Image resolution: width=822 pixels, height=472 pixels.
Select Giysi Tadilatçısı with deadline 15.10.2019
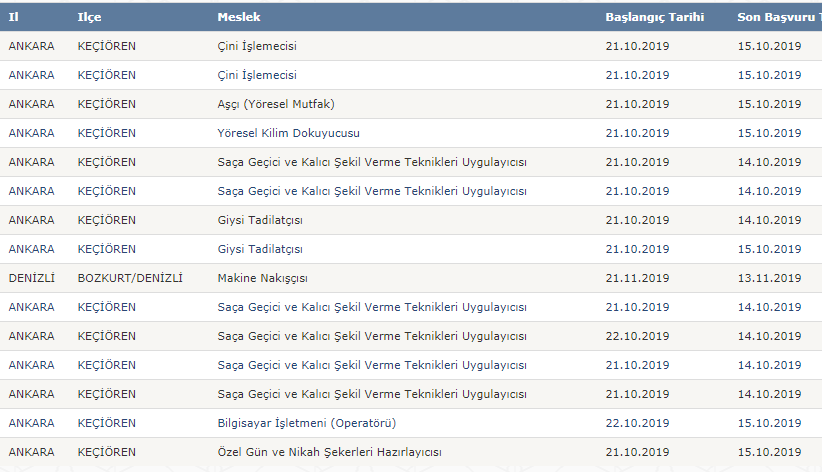(260, 249)
